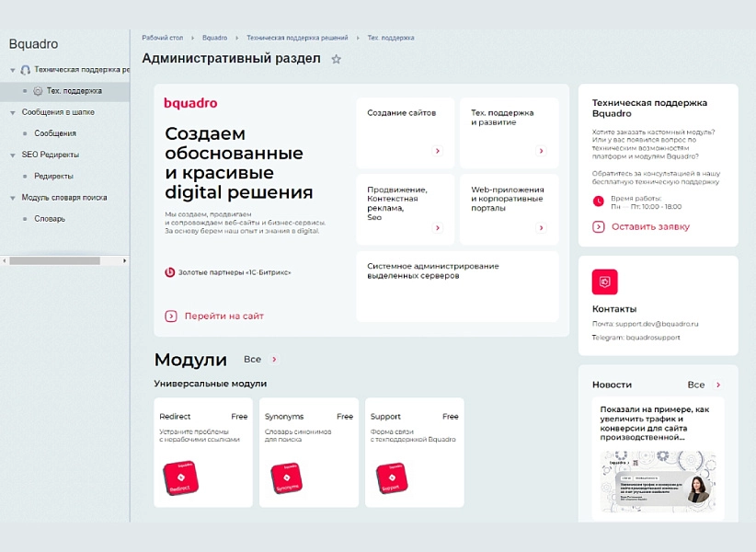Click the support.dev@bquadro.ru email address

[657, 324]
